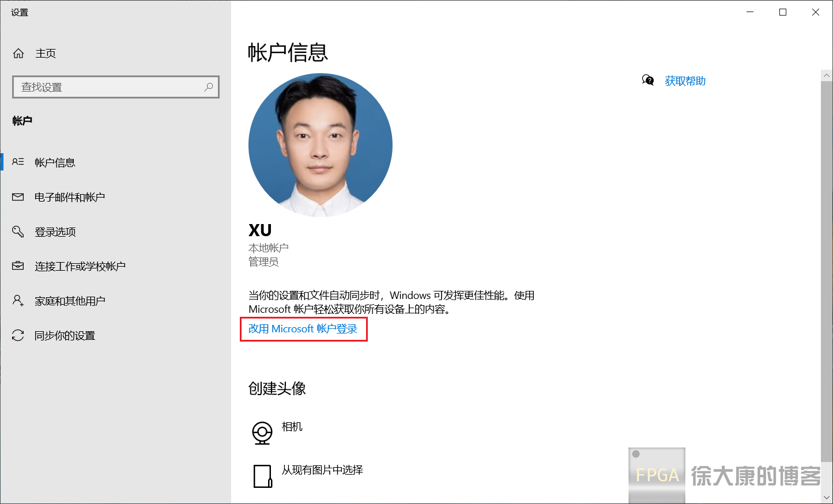Click the 帐户信息 page heading
Viewport: 833px width, 504px height.
288,52
